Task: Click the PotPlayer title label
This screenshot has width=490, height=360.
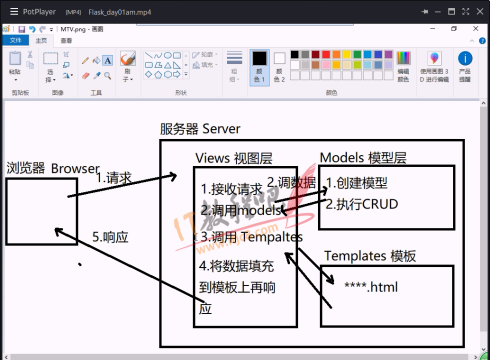Action: click(x=39, y=12)
